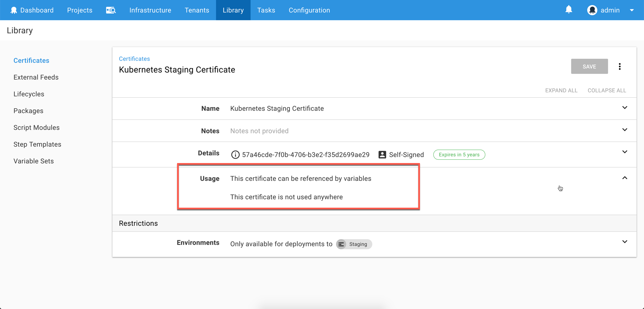The image size is (644, 309).
Task: Select the Library tab in navbar
Action: (x=233, y=10)
